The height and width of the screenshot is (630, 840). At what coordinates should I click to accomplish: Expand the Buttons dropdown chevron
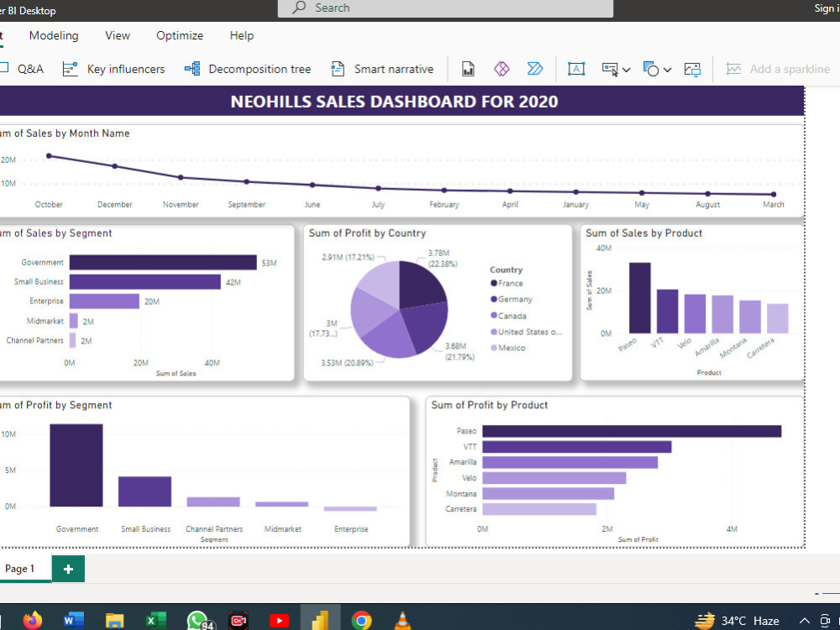click(x=626, y=70)
